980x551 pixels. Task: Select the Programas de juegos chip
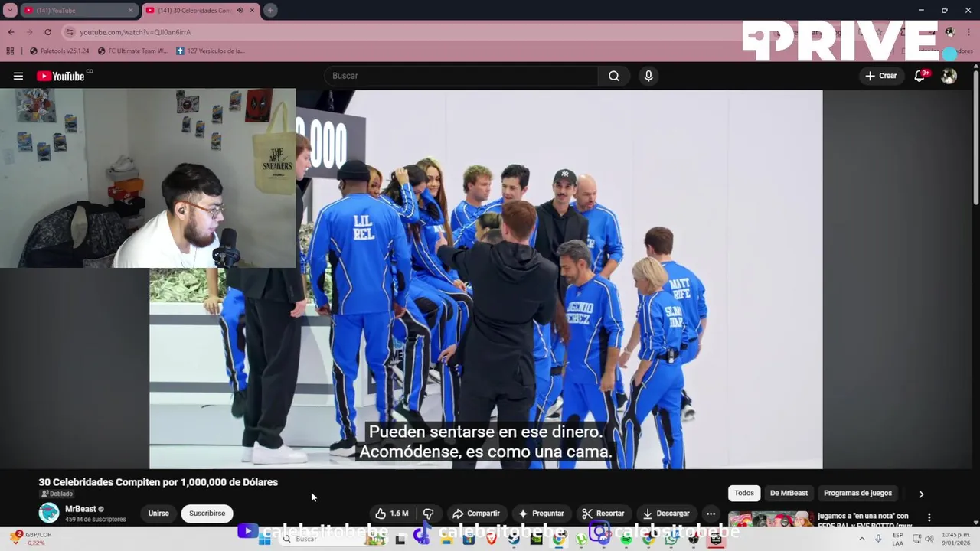click(857, 493)
